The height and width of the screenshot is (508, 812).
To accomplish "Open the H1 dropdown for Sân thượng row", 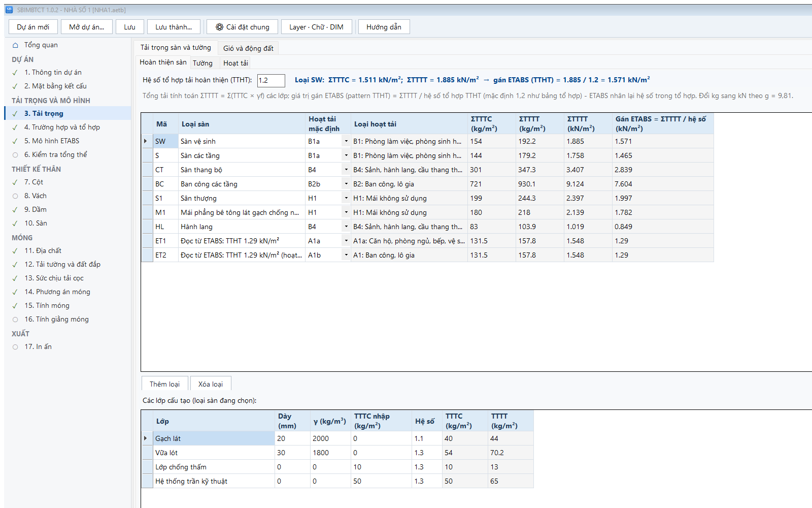I will coord(346,198).
